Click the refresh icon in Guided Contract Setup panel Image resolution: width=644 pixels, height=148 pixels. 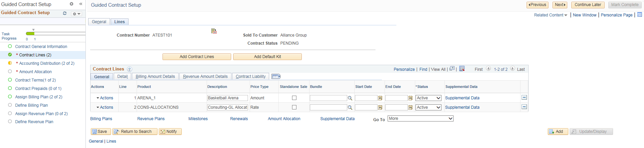pyautogui.click(x=65, y=13)
